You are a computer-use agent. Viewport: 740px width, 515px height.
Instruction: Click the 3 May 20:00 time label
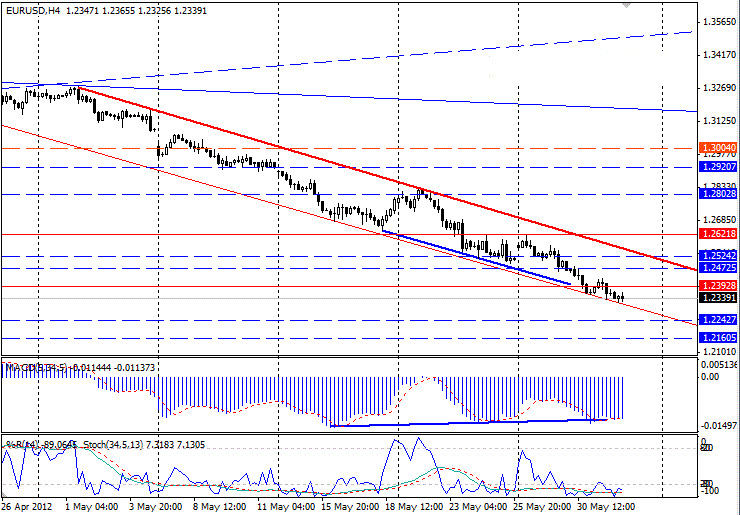coord(155,507)
